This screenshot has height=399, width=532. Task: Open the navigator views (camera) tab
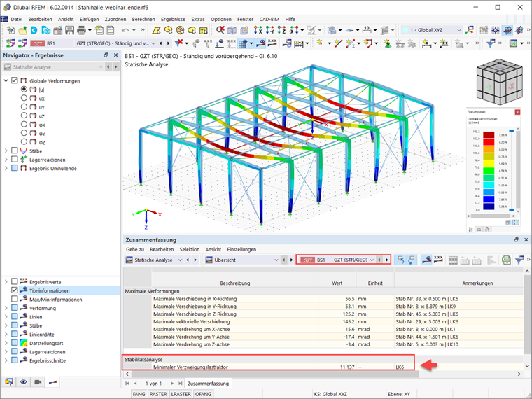coord(38,382)
